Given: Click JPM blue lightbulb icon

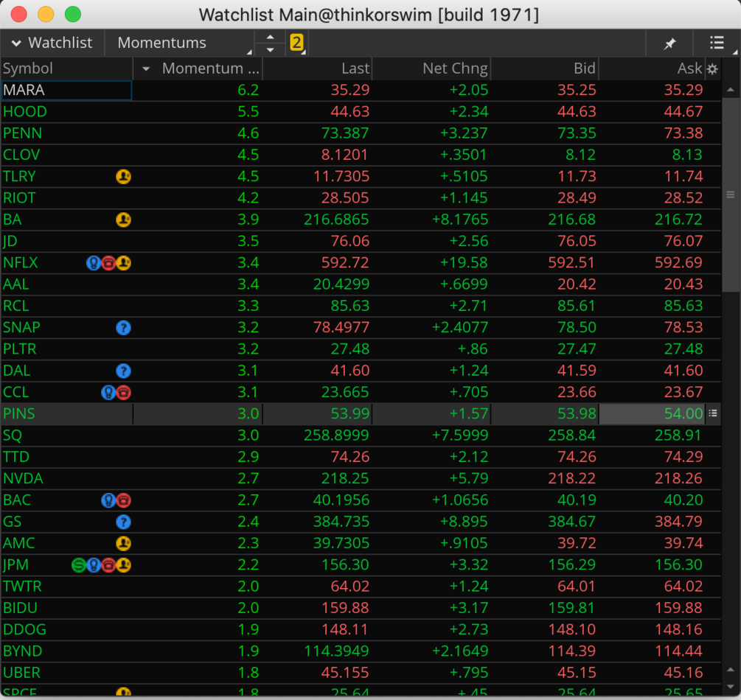Looking at the screenshot, I should click(94, 565).
